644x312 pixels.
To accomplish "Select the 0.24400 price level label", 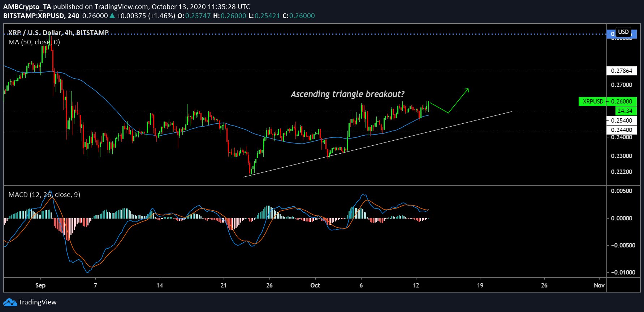I will tap(621, 130).
